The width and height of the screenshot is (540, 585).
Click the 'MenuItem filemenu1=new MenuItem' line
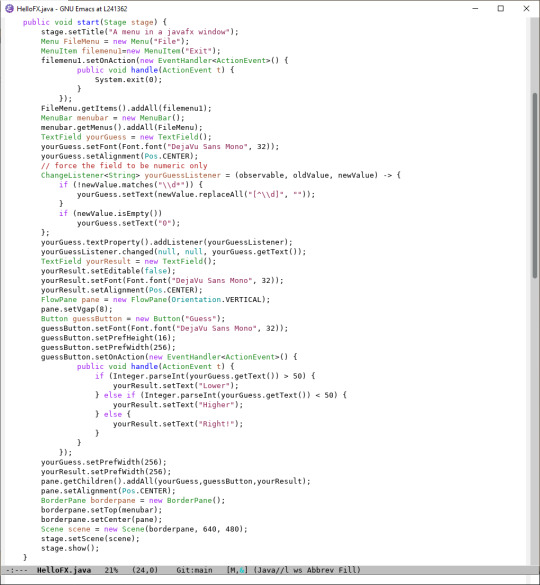131,51
